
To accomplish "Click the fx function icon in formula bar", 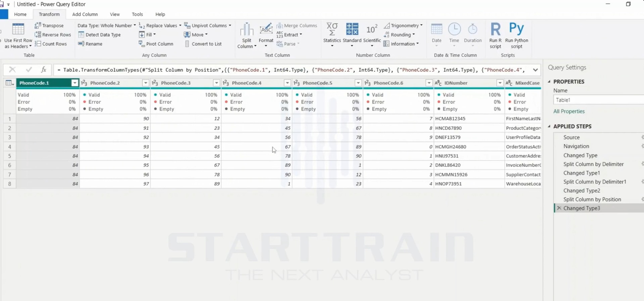I will 44,69.
